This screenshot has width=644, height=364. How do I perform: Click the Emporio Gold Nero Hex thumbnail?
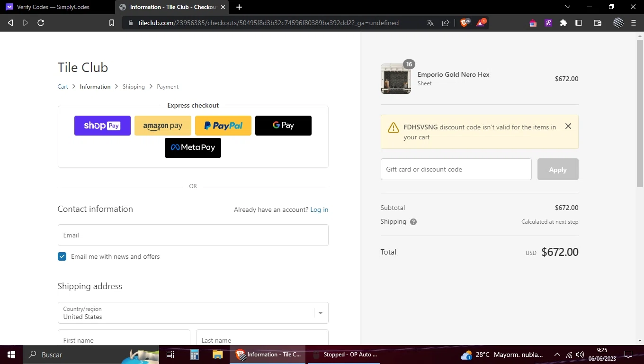click(396, 79)
